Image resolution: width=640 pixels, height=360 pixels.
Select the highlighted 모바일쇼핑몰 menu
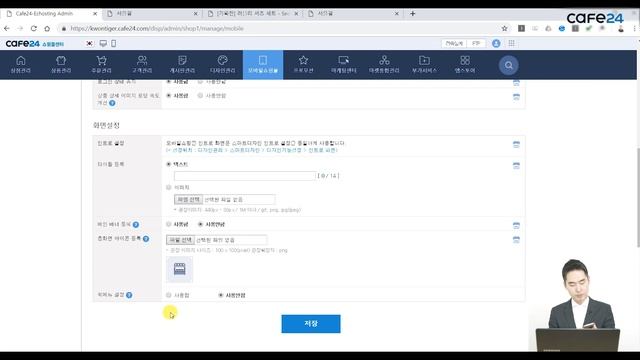click(x=263, y=65)
